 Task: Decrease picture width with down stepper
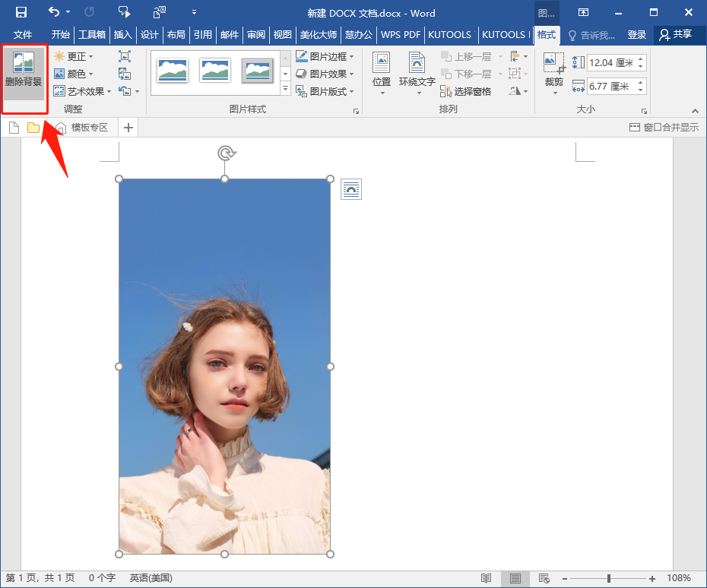[641, 90]
